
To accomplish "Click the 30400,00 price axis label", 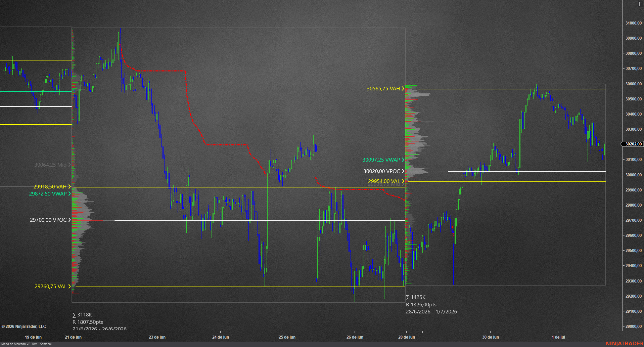I will coord(634,114).
